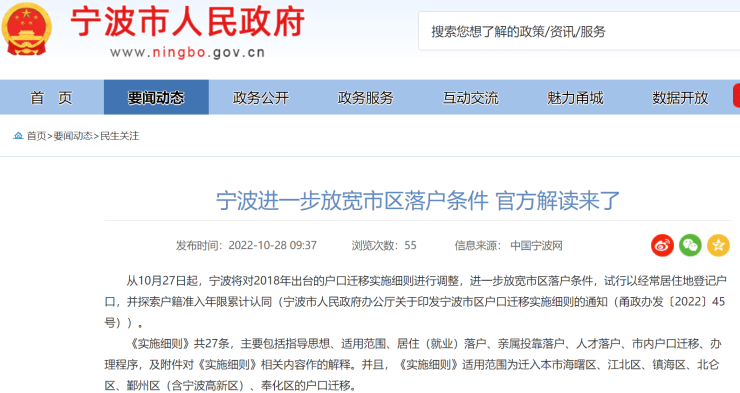Screen dimensions: 740x393
Task: Visit the 魅力甬城 section
Action: pyautogui.click(x=575, y=98)
